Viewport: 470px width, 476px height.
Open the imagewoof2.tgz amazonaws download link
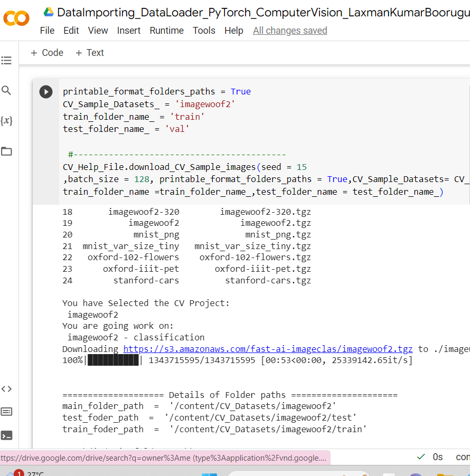pos(268,349)
